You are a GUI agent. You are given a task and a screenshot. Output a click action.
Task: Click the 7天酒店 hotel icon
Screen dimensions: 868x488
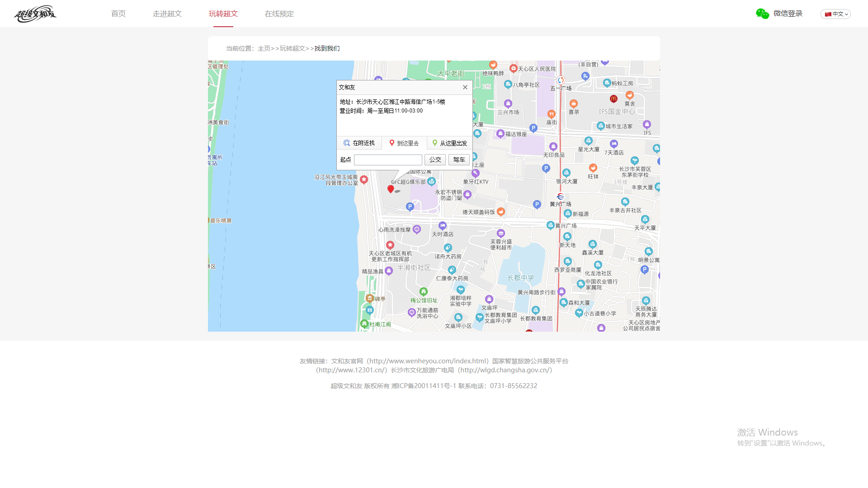tap(613, 144)
